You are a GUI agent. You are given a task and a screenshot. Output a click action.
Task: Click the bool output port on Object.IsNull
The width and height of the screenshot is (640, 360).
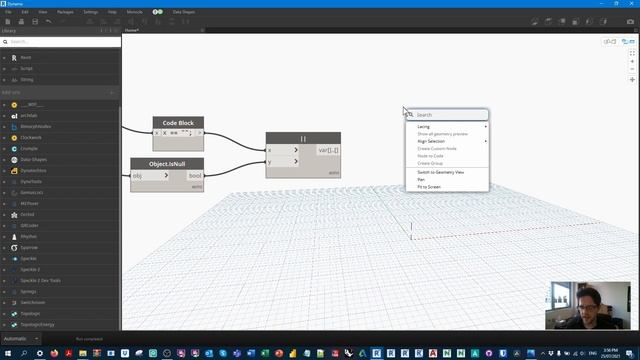point(195,176)
